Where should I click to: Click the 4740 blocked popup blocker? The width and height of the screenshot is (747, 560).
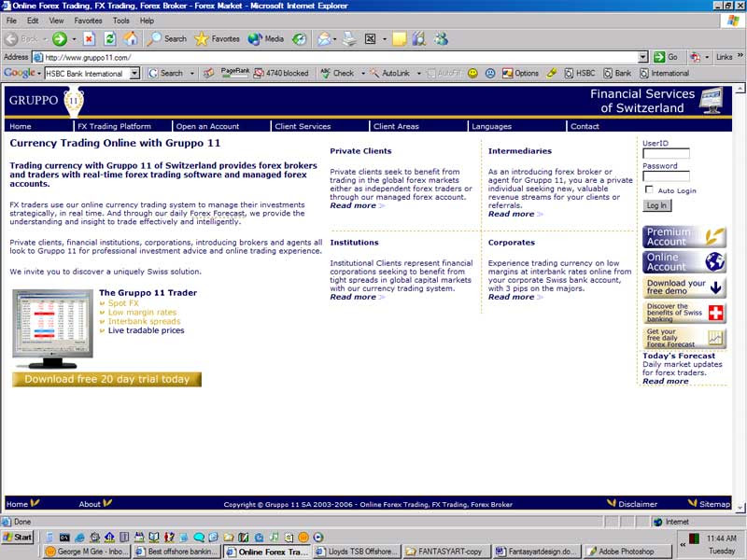tap(282, 74)
